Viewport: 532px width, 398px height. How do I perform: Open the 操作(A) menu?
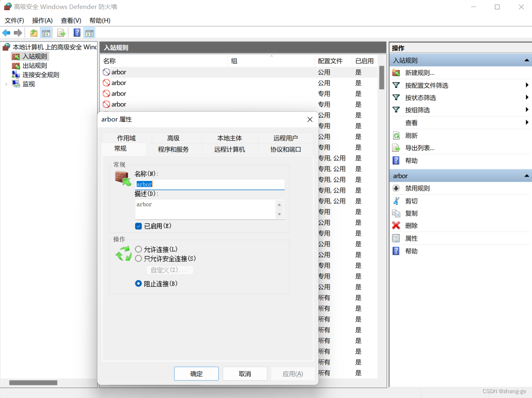pos(43,20)
